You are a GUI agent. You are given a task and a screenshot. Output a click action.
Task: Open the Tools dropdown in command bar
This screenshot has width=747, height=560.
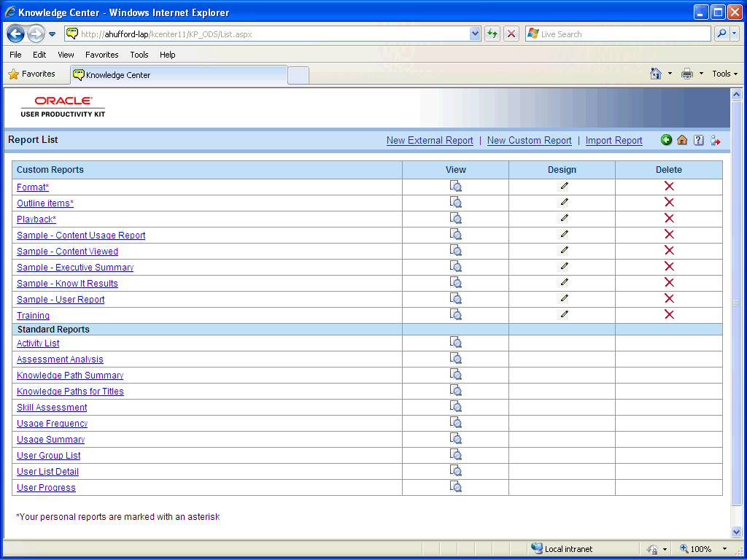[725, 74]
